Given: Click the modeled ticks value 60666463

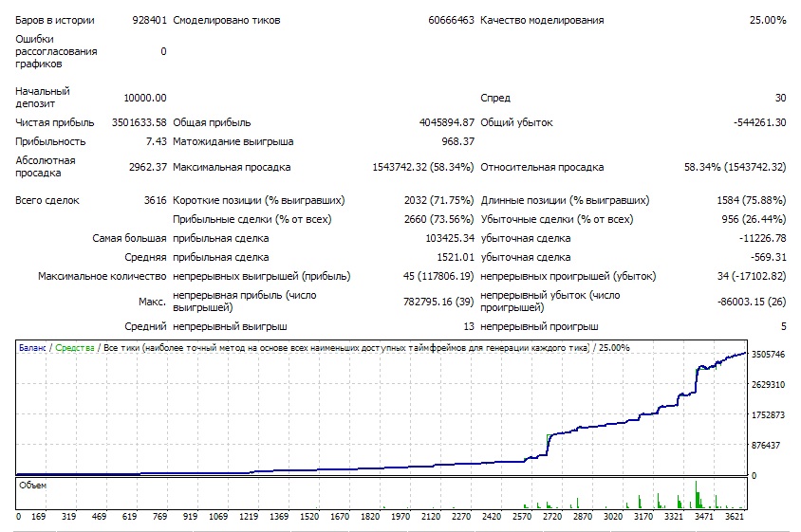Looking at the screenshot, I should (451, 21).
